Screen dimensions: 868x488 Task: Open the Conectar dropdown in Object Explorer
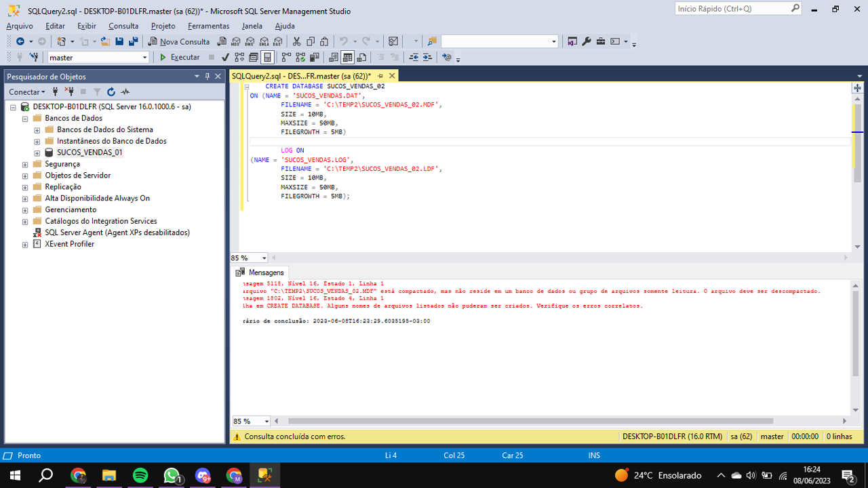click(27, 91)
